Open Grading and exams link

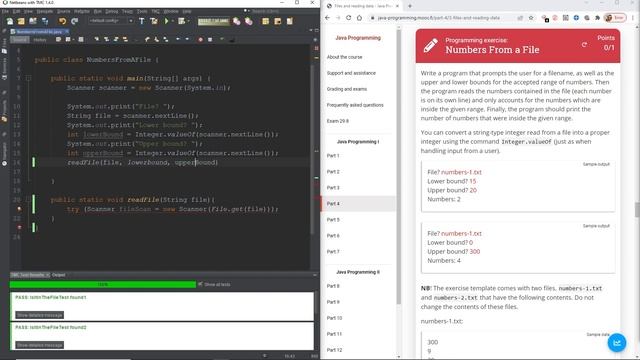(347, 89)
